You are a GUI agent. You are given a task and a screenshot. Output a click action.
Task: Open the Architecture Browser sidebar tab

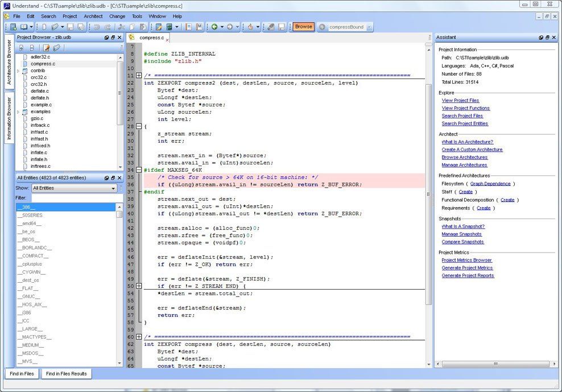[x=7, y=57]
